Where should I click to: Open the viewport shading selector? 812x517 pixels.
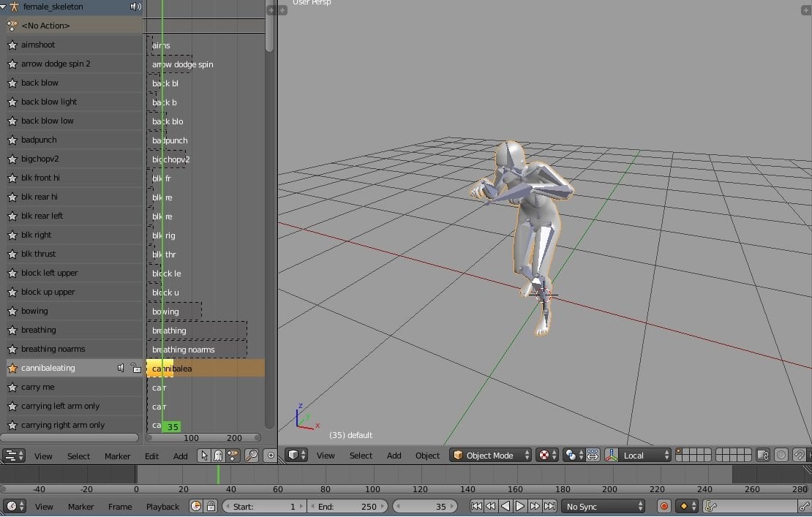(547, 456)
